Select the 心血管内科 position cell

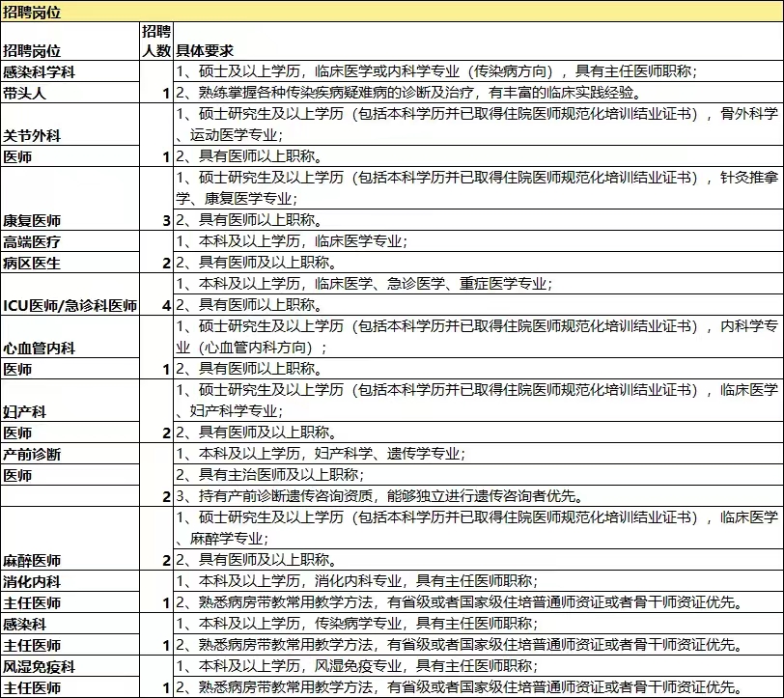click(39, 348)
